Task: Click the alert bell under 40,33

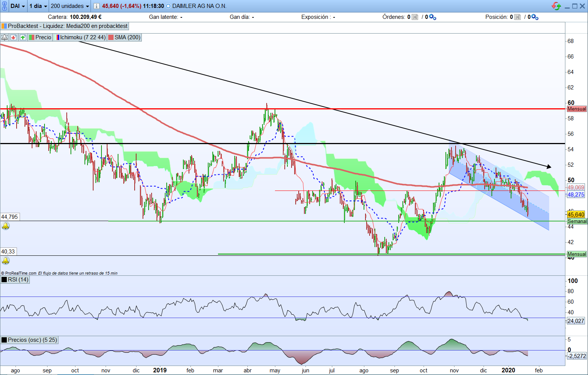Action: 6,261
